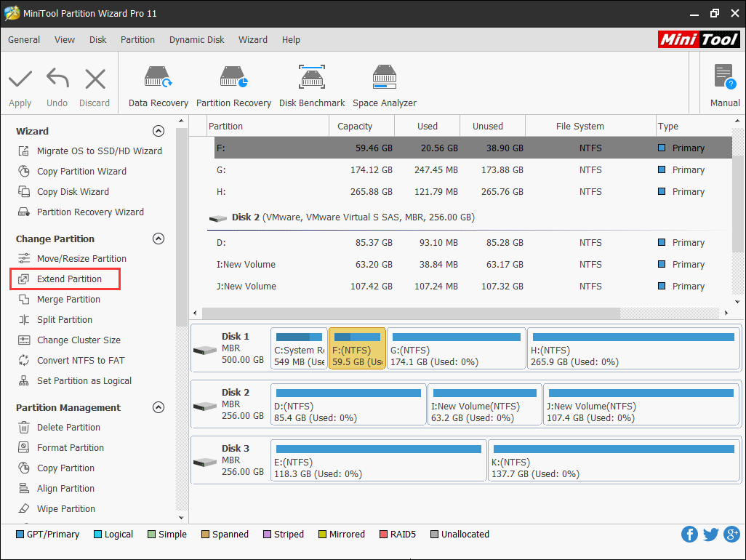Open Partition Recovery
Screen dimensions: 746x560
point(233,84)
